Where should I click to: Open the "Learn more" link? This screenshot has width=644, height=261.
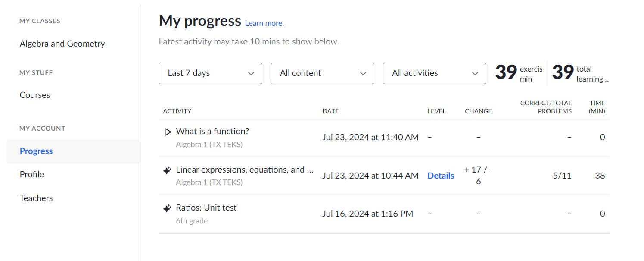(x=264, y=23)
